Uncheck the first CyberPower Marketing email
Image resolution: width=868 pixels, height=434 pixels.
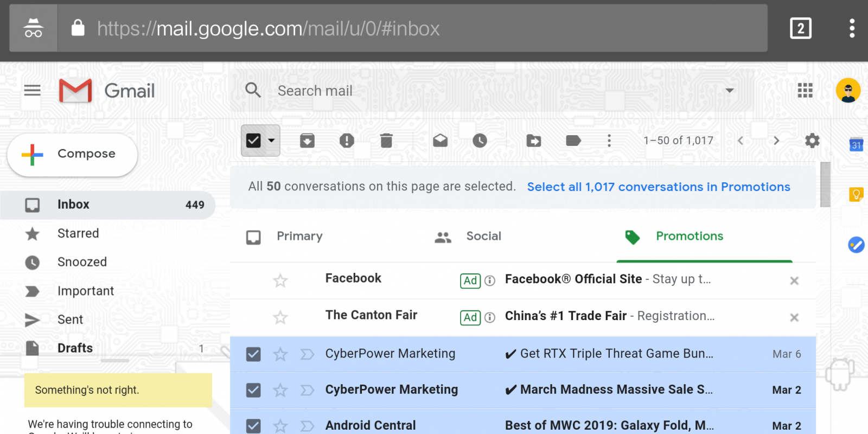[x=253, y=354]
